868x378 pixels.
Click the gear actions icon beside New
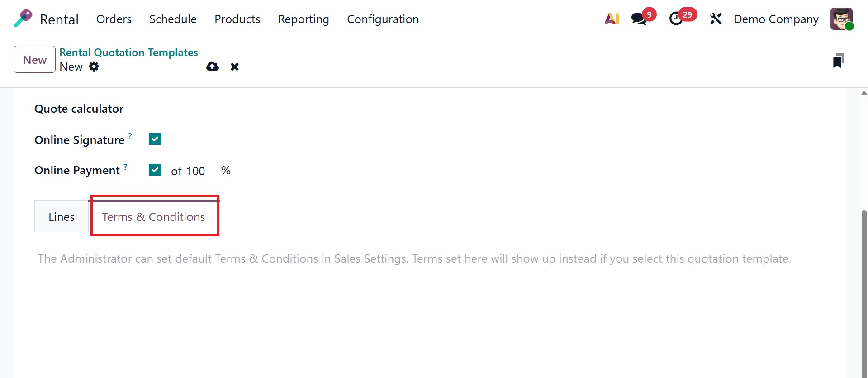[94, 67]
